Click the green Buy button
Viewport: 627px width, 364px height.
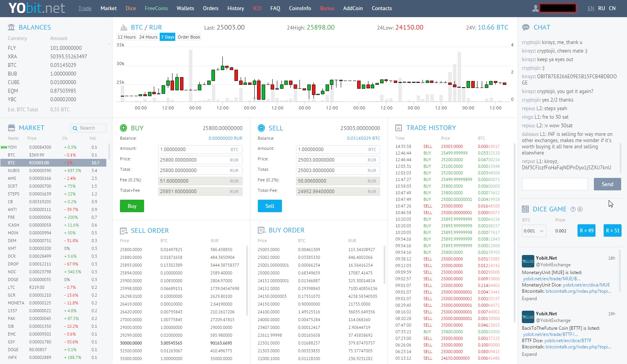[x=132, y=206]
